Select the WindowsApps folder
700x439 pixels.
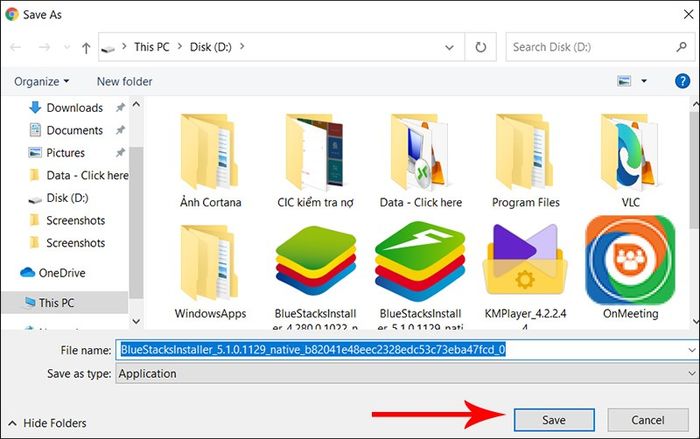(x=210, y=272)
